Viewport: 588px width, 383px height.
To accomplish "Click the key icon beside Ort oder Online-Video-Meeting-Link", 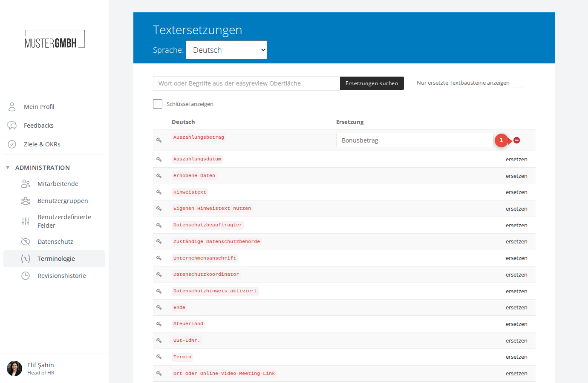I will tap(159, 373).
